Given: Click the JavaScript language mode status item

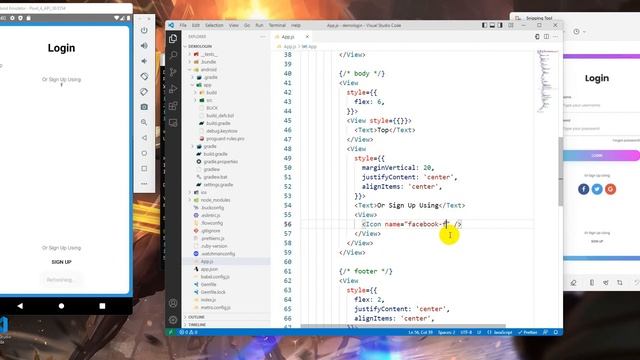Looking at the screenshot, I should point(500,332).
